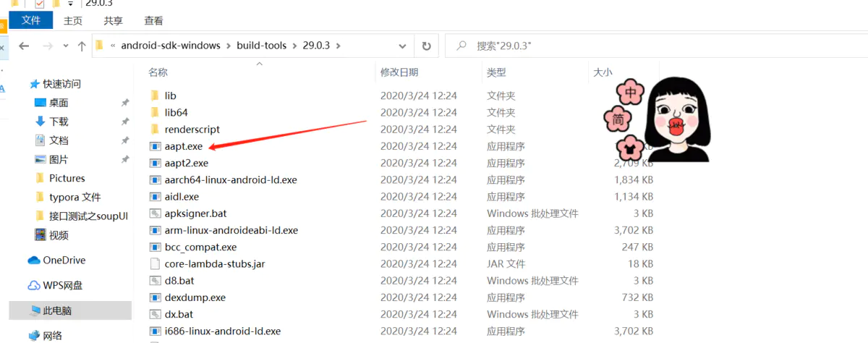Click the pin icon next to 文档

point(125,140)
